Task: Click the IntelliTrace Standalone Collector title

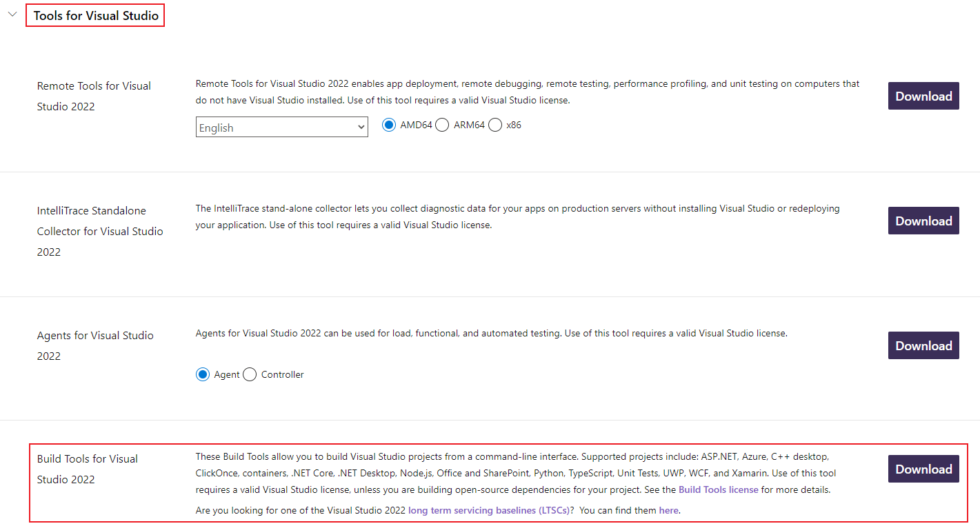Action: point(100,231)
